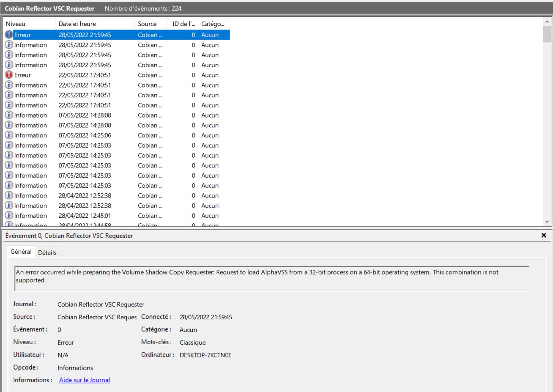Click the Utilisateur value N/A

pyautogui.click(x=63, y=355)
